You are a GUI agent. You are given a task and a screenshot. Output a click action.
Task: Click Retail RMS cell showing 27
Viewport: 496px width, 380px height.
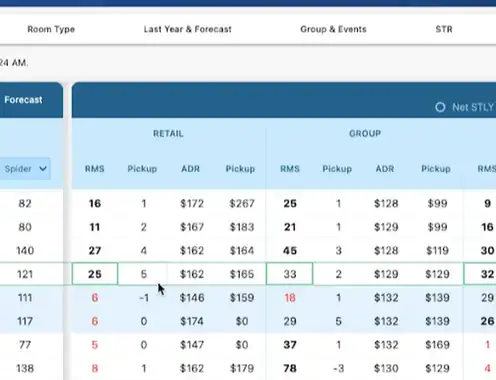tap(95, 250)
